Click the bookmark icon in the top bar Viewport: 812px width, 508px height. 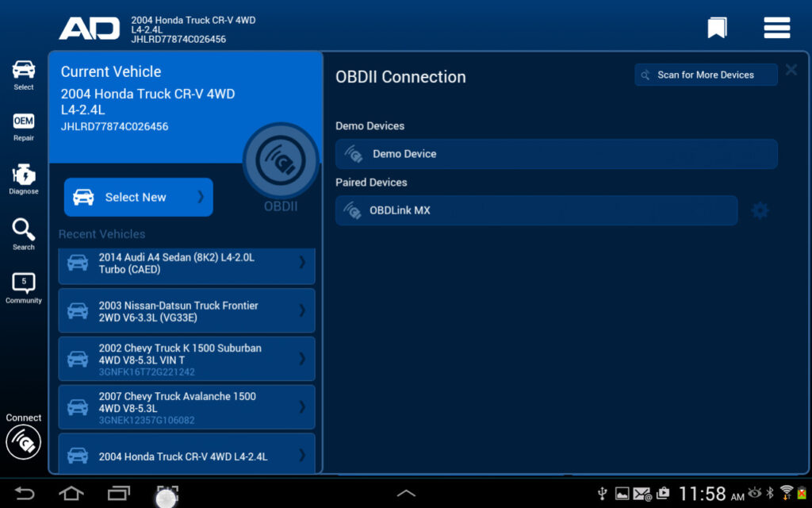point(716,27)
